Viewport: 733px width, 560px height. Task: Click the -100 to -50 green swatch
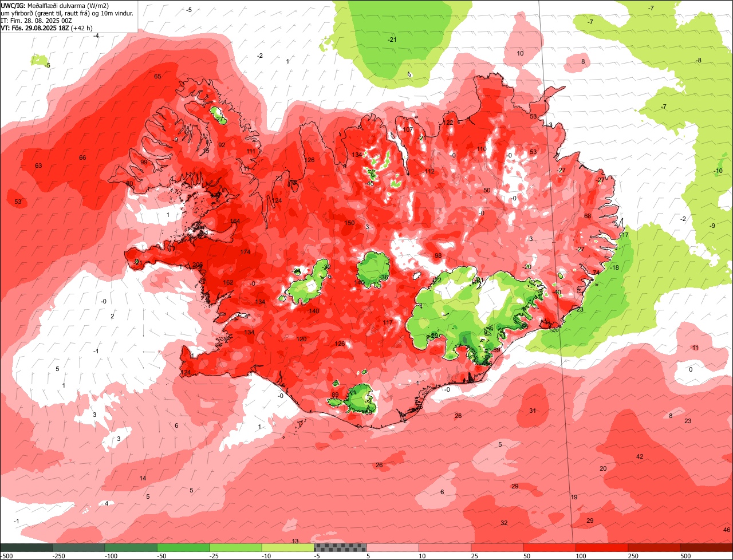[131, 547]
